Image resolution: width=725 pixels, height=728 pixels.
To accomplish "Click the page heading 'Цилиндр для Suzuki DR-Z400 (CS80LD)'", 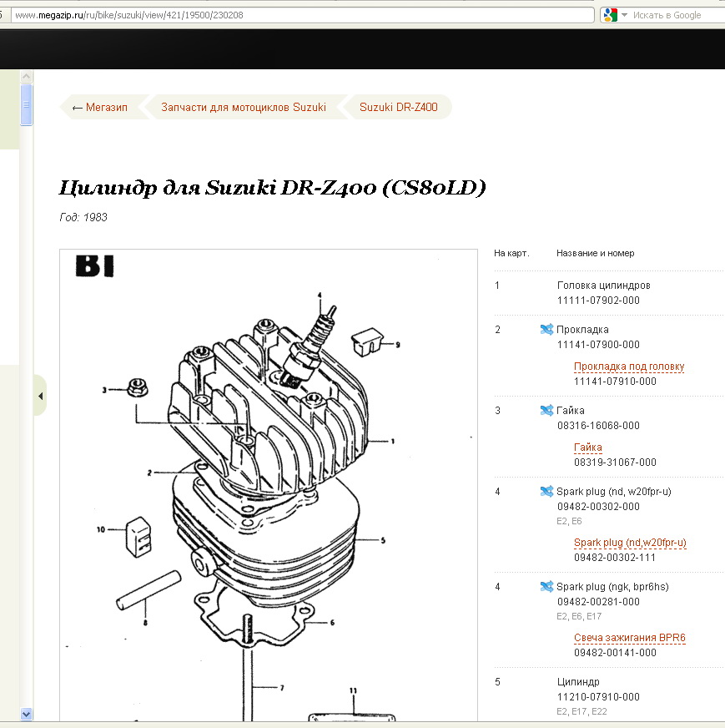I will (x=272, y=188).
